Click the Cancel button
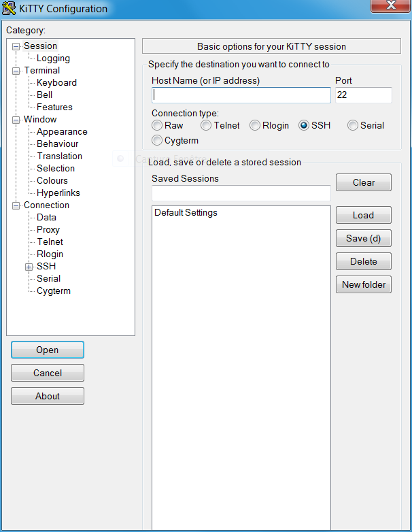 48,373
